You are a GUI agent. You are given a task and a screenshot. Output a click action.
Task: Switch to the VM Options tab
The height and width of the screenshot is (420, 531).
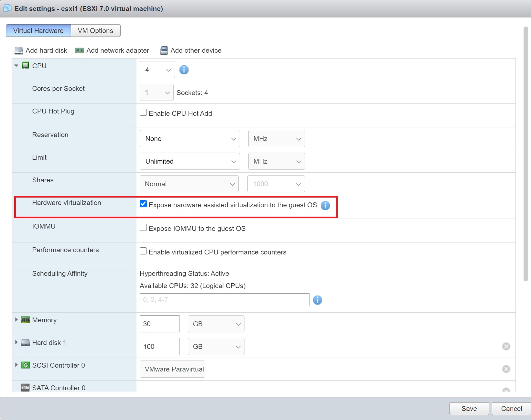95,31
